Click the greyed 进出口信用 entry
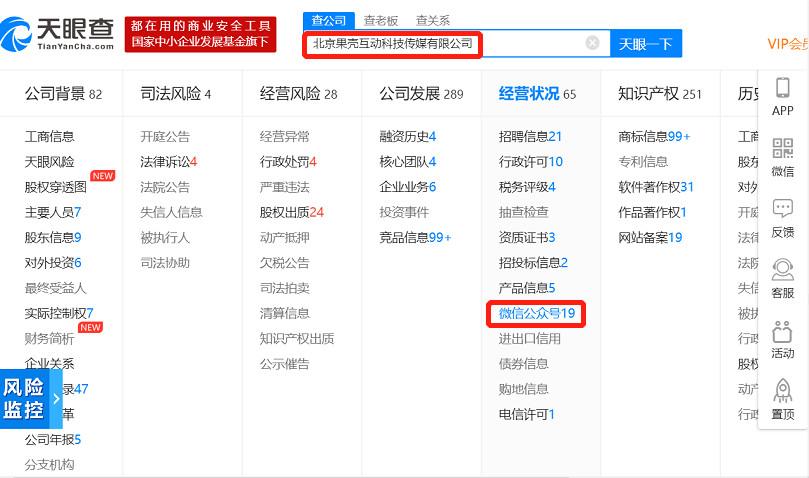This screenshot has width=809, height=478. point(530,339)
